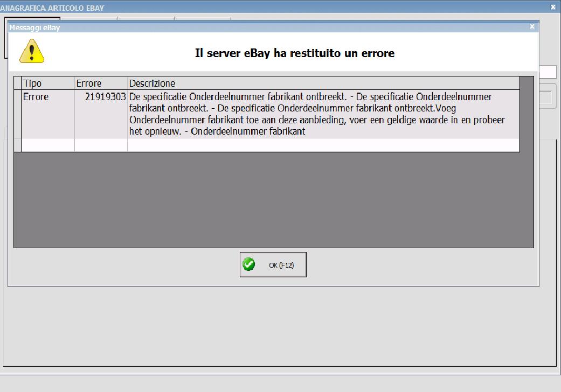Viewport: 561px width, 392px height.
Task: Click the OK (F12) button
Action: [x=273, y=265]
